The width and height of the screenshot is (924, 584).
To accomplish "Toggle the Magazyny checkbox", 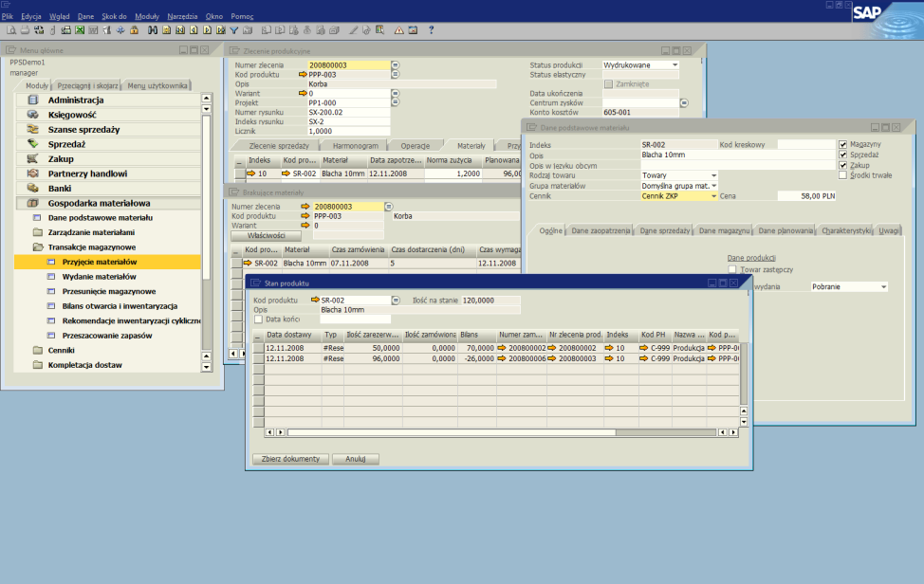I will point(842,144).
